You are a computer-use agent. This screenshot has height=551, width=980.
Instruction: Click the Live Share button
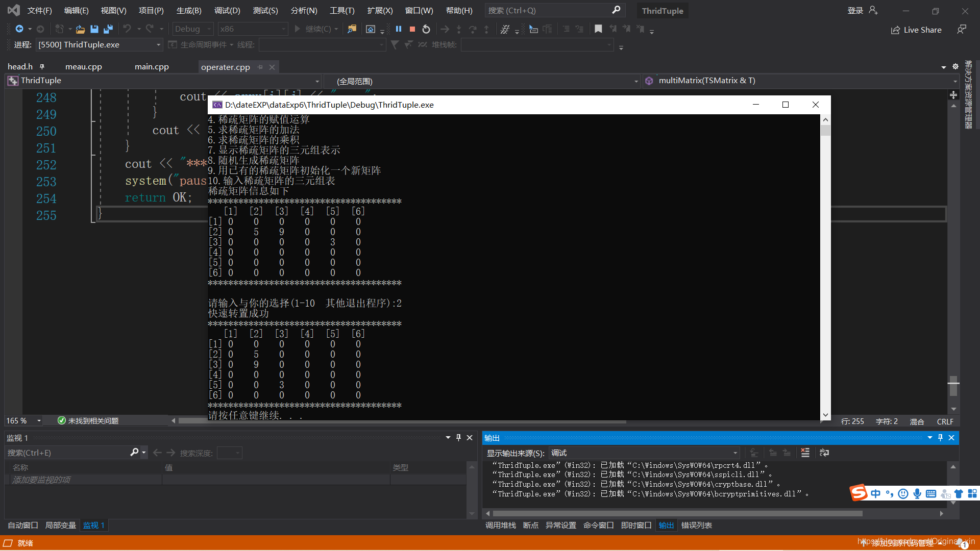pyautogui.click(x=916, y=30)
